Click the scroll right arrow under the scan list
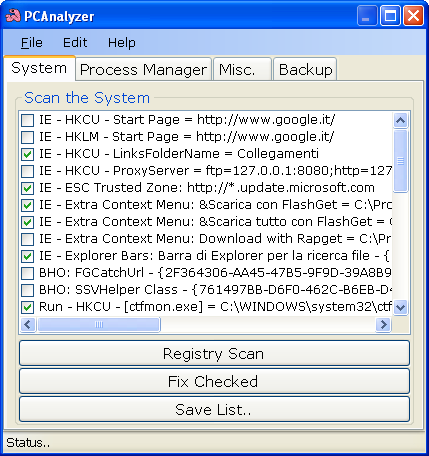 383,324
